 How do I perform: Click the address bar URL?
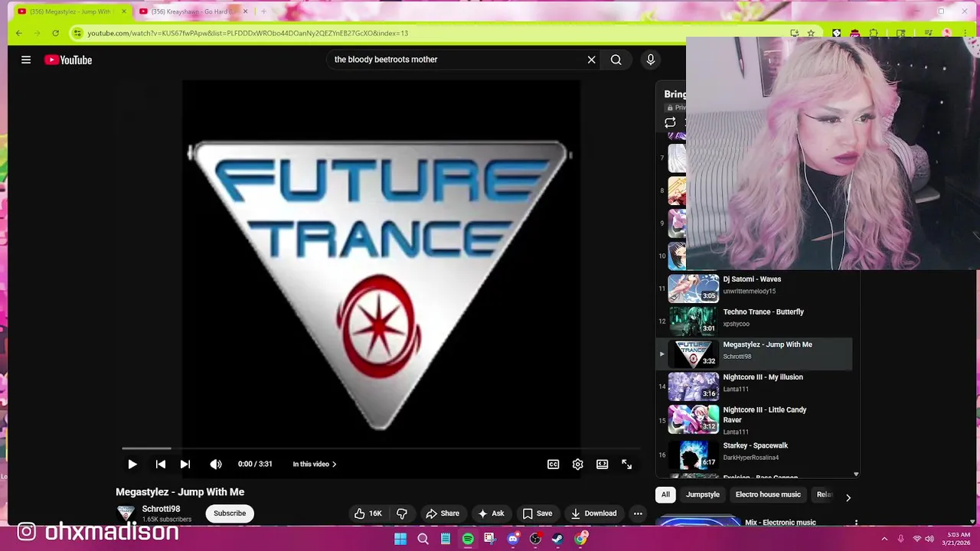(x=247, y=33)
